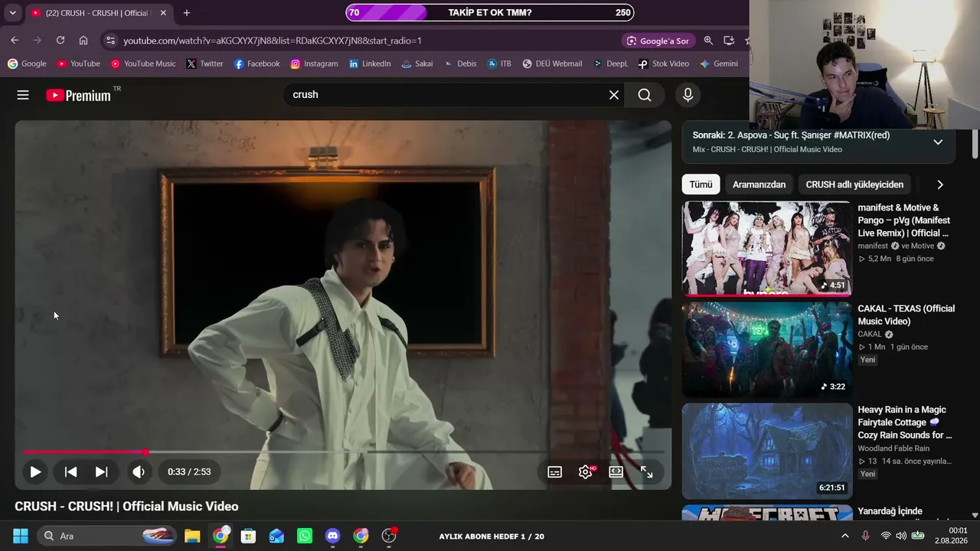The width and height of the screenshot is (980, 551).
Task: Toggle subtitles on the player
Action: tap(555, 472)
